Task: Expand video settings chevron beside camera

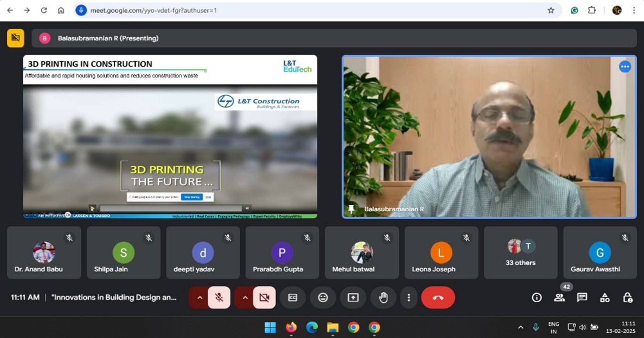Action: 245,298
